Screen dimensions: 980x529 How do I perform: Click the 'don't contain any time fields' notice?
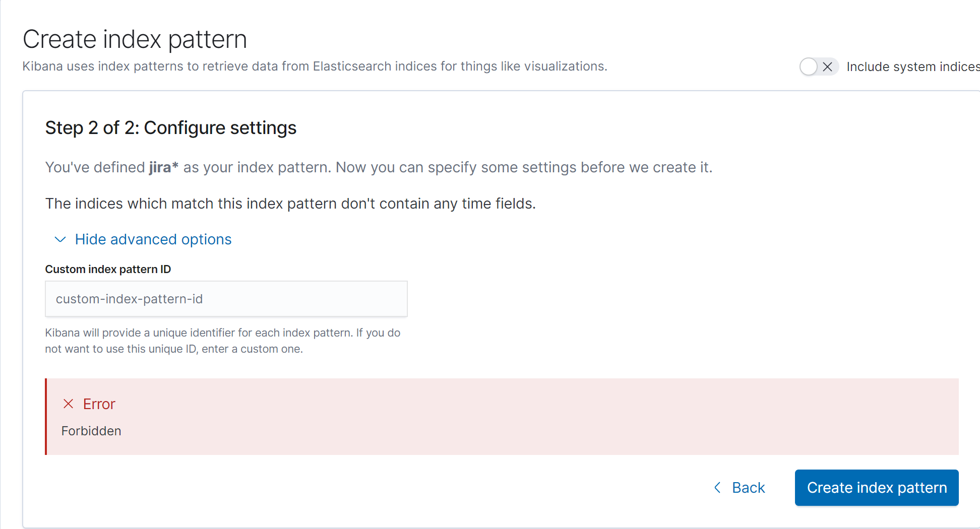coord(290,204)
